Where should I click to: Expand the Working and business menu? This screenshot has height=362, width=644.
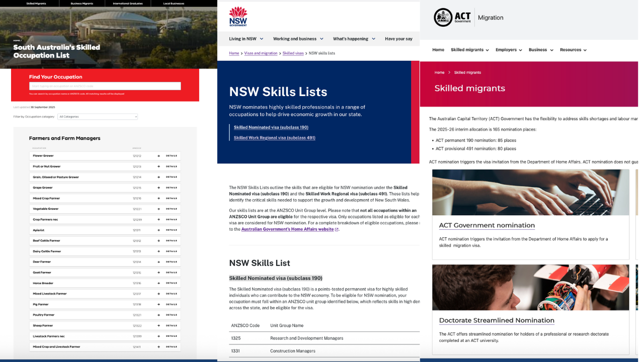(298, 39)
